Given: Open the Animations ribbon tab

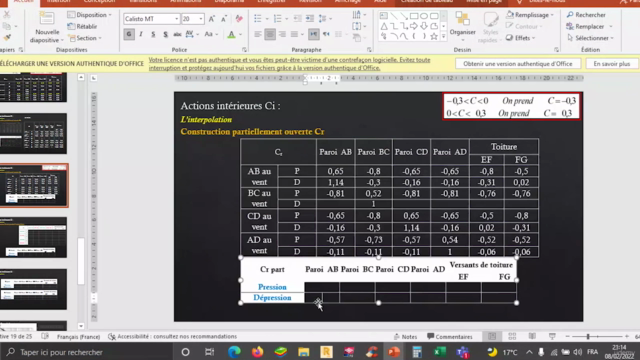Looking at the screenshot, I should (185, 2).
